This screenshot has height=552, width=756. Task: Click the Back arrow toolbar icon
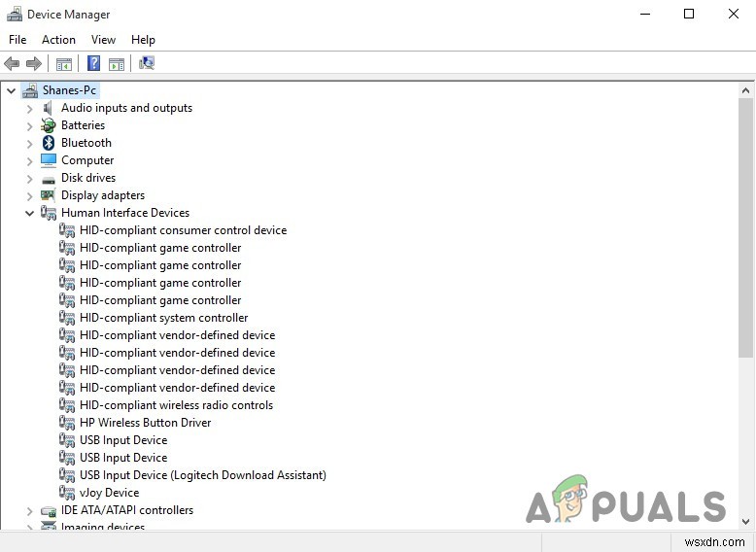pos(12,63)
